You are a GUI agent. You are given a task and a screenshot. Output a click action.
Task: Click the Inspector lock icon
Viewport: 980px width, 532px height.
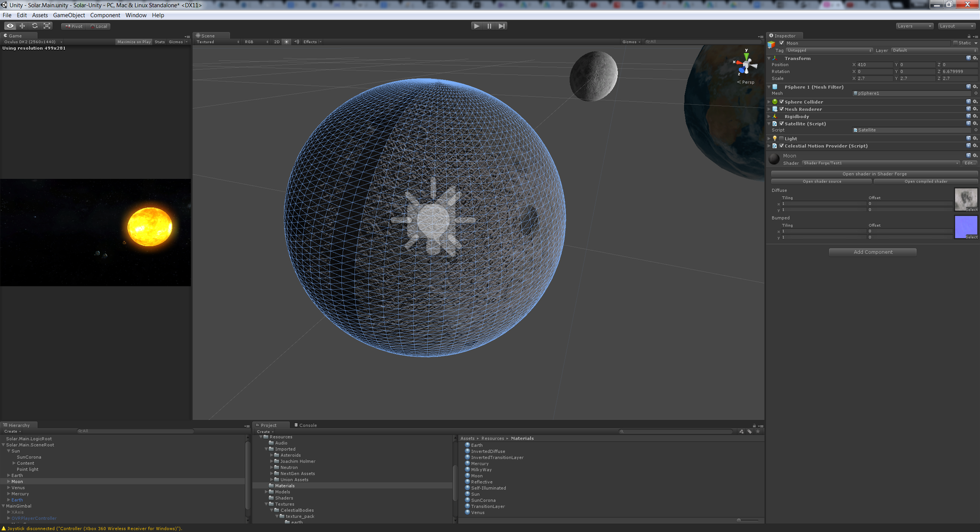969,36
